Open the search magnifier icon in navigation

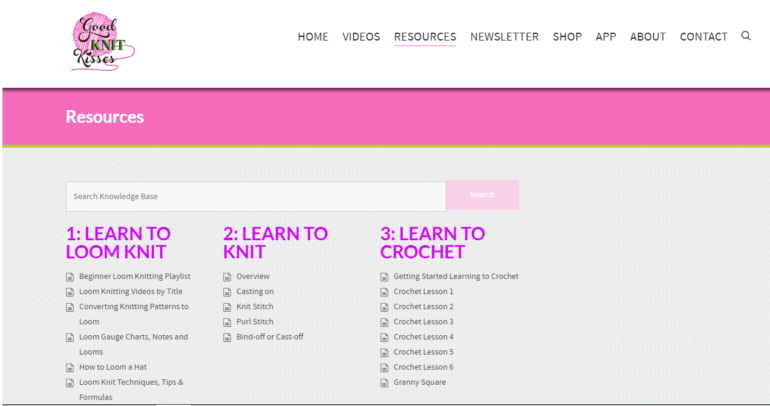tap(745, 36)
